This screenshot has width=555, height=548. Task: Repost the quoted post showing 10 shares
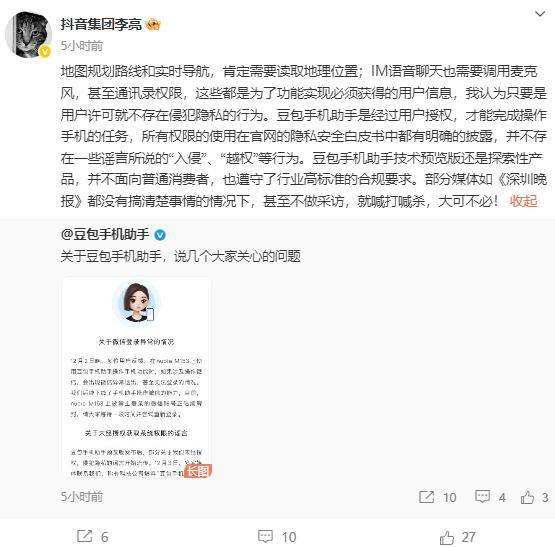coord(437,497)
